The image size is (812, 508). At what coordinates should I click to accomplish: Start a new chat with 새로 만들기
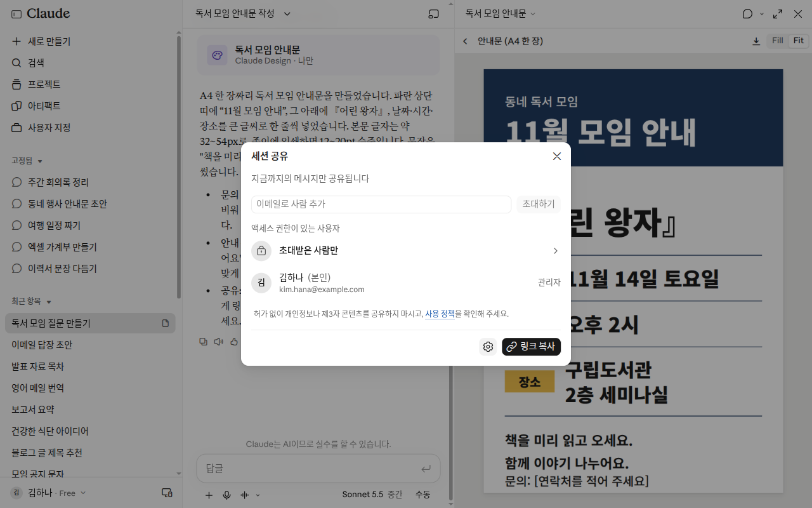(x=91, y=41)
